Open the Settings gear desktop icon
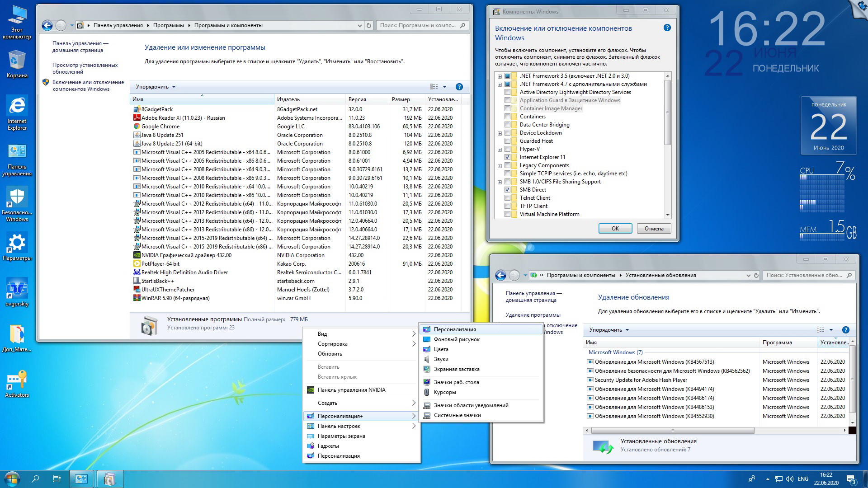868x488 pixels. (x=17, y=246)
